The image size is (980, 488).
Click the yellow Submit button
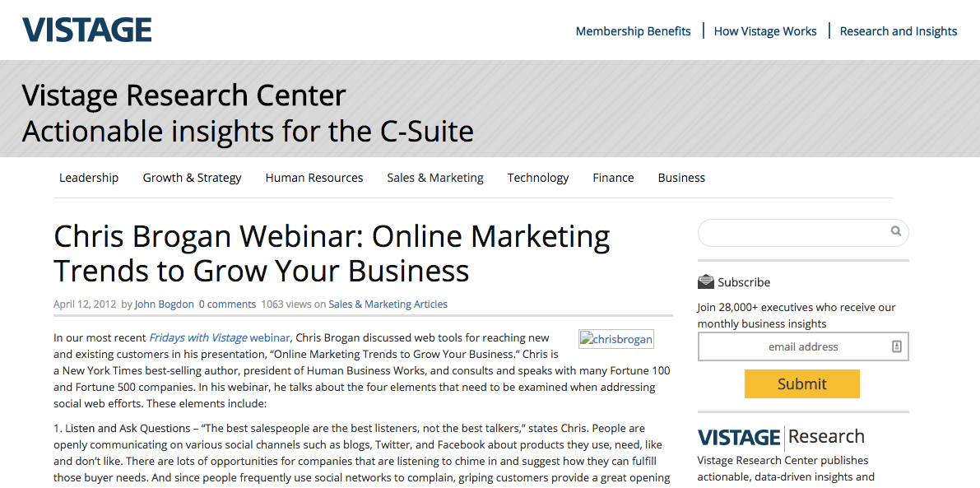(x=802, y=383)
